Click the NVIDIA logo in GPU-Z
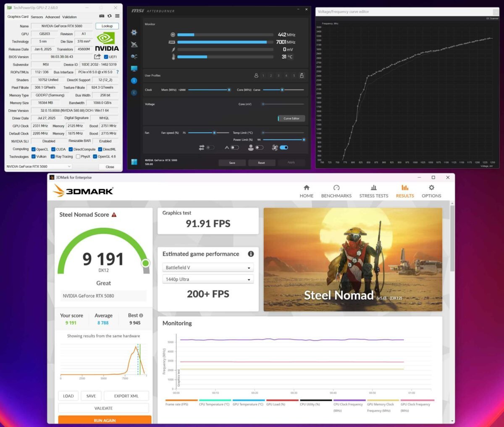504x427 pixels. point(106,42)
